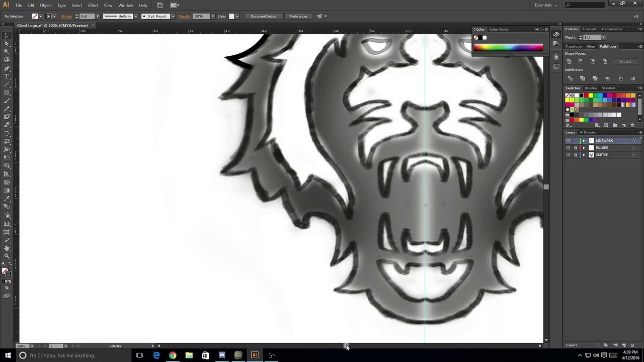Open the Uniform variable width profile dropdown

pyautogui.click(x=135, y=16)
